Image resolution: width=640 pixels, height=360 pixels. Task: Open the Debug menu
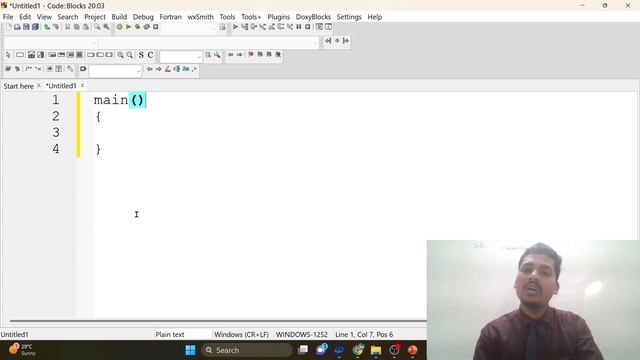tap(143, 17)
